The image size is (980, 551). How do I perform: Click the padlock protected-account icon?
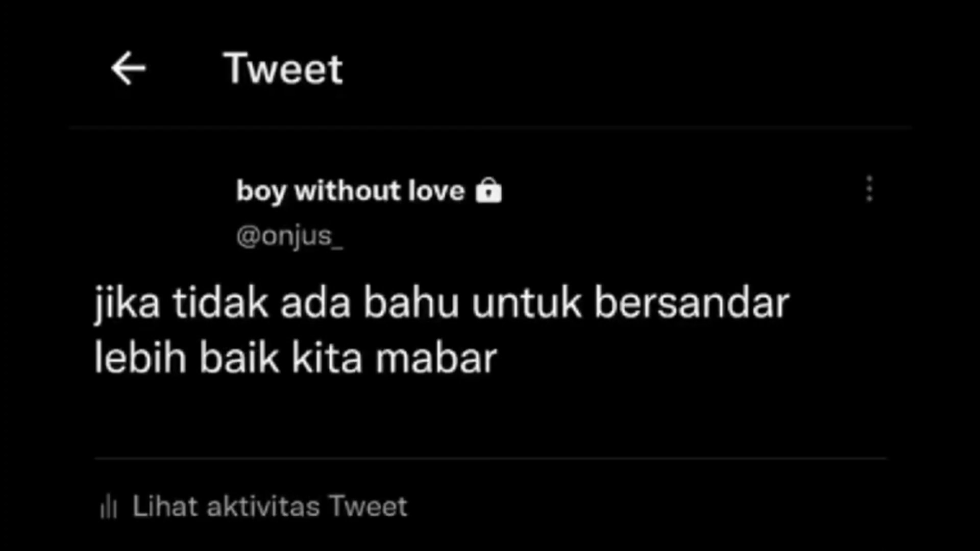488,191
